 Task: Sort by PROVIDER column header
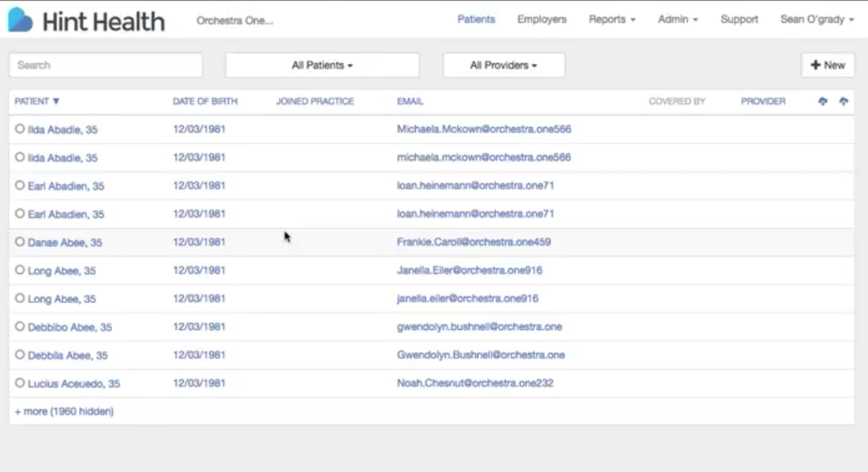click(763, 101)
